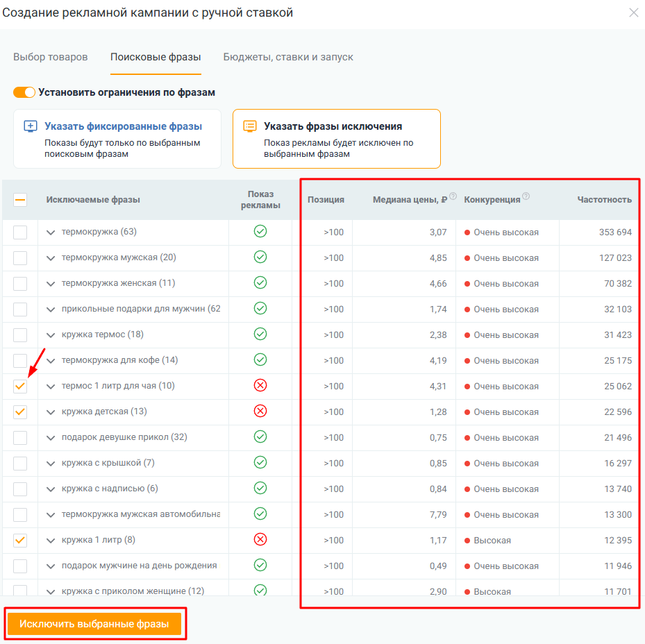Click the select-all checkbox in table header
The width and height of the screenshot is (645, 644).
coord(20,200)
